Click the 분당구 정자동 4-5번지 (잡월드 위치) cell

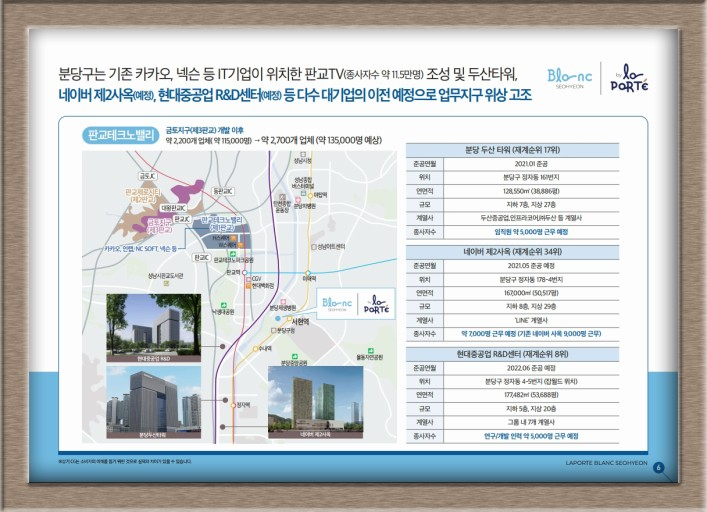pos(531,381)
